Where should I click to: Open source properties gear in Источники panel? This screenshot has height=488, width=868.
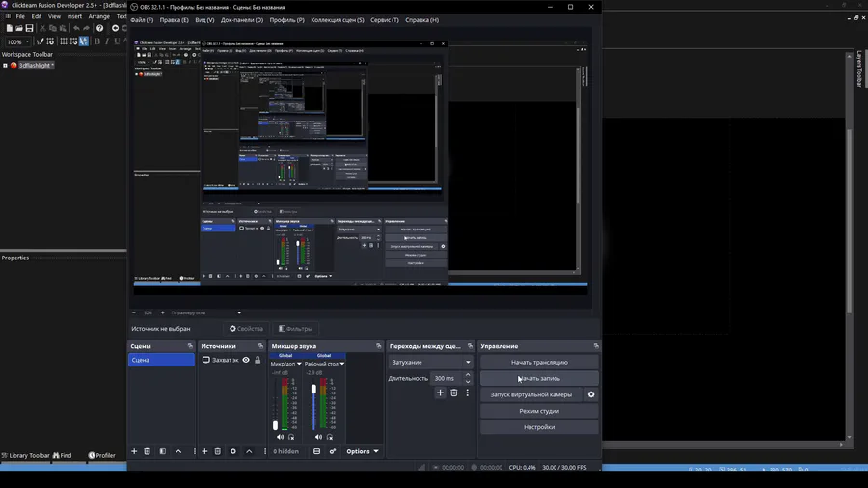(233, 451)
